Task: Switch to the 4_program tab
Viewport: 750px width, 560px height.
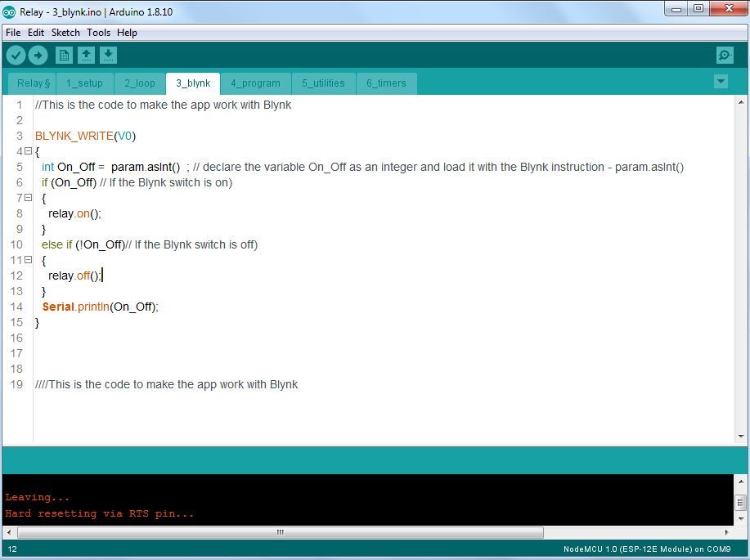Action: click(x=255, y=83)
